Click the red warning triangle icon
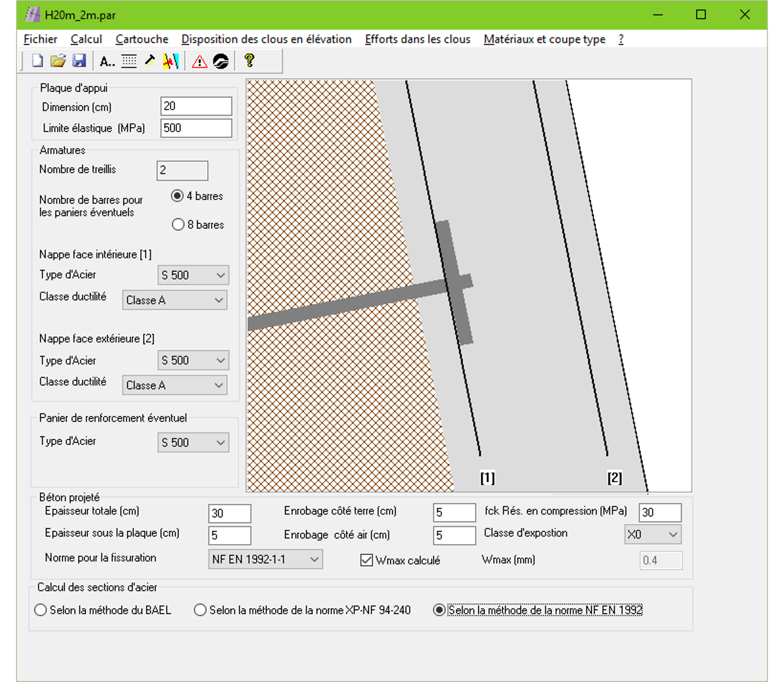 pyautogui.click(x=200, y=62)
